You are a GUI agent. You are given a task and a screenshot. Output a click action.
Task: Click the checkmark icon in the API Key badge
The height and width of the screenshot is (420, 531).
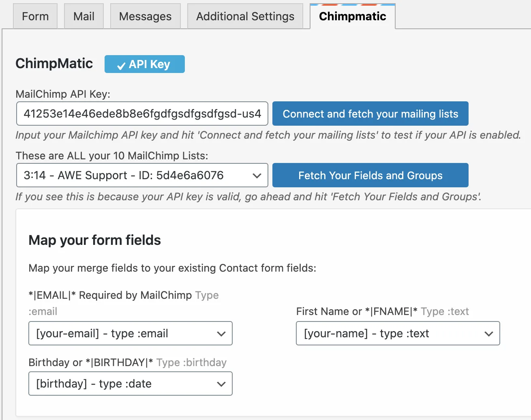(x=121, y=64)
